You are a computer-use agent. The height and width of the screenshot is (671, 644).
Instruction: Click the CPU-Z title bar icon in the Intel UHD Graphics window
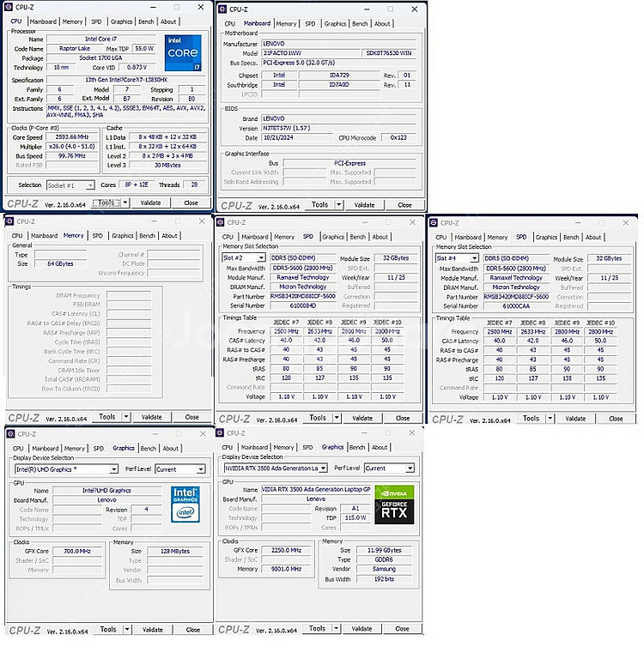pos(10,433)
